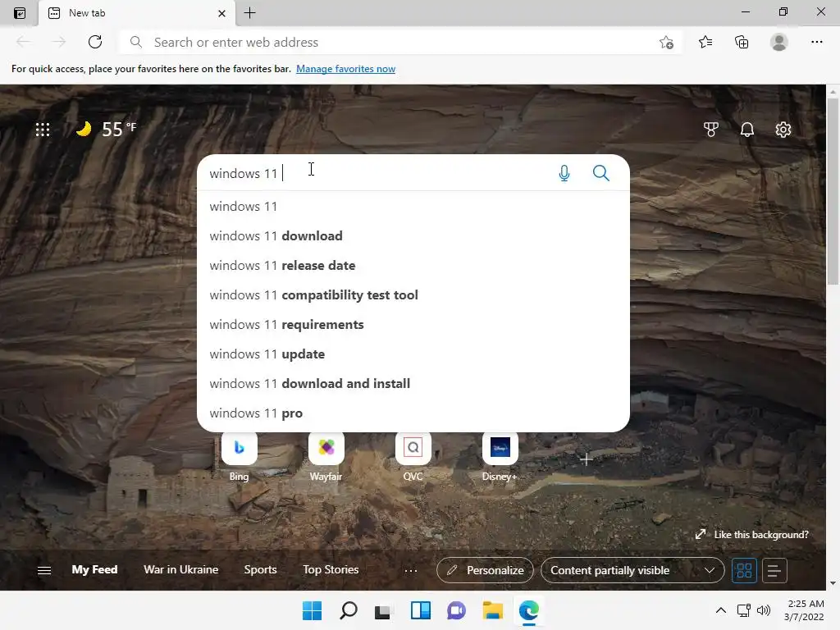Open Chat app on taskbar
840x630 pixels.
pyautogui.click(x=456, y=610)
